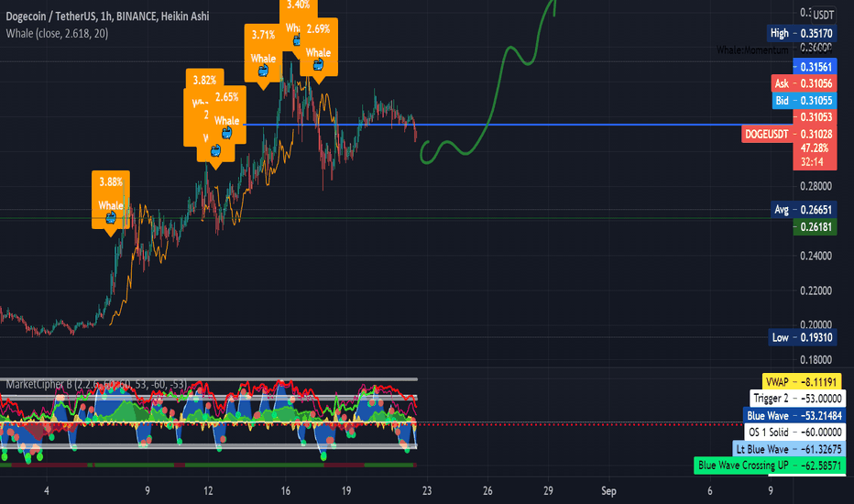Viewport: 854px width, 504px height.
Task: Click the whale emoji in the 2.69% label
Action: 318,65
